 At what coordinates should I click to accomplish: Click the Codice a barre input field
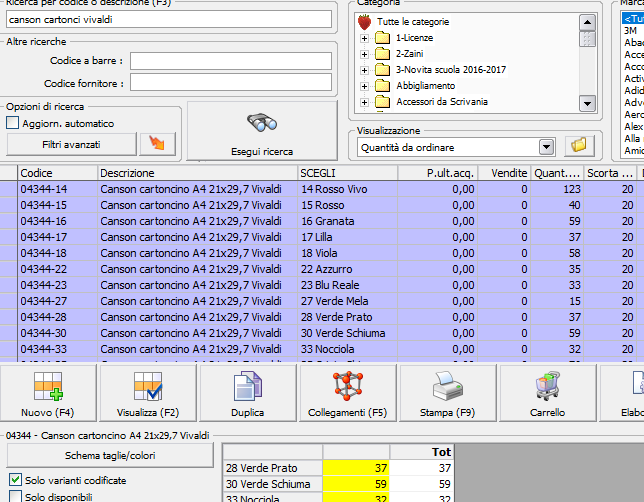(231, 61)
